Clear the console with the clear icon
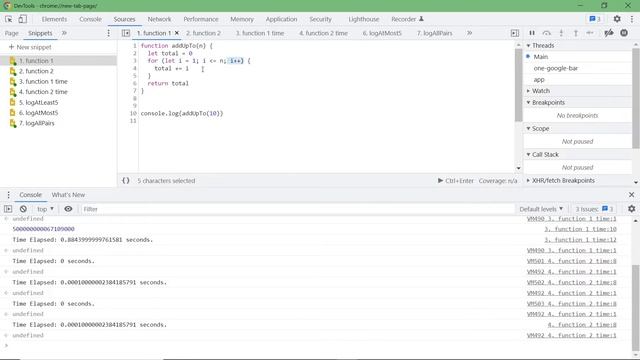The image size is (640, 360). point(23,209)
